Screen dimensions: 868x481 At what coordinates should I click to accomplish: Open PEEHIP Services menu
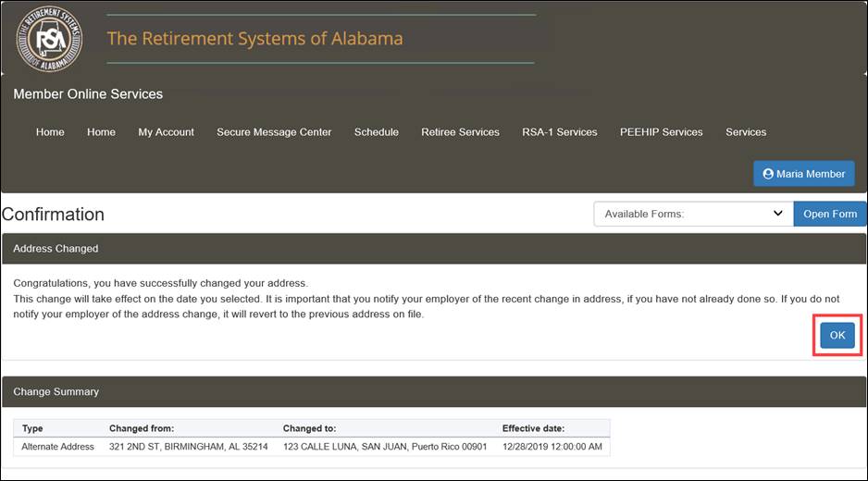(x=661, y=132)
